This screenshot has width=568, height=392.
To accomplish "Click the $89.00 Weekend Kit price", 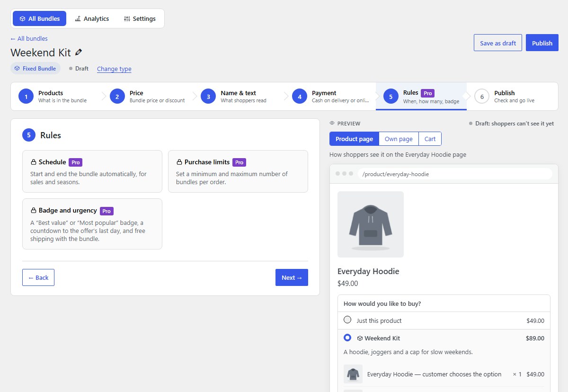I will pyautogui.click(x=535, y=339).
